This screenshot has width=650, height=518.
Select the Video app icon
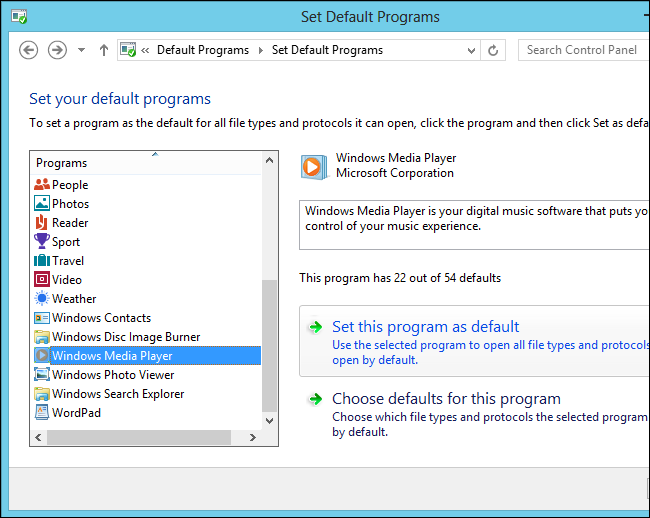point(42,280)
